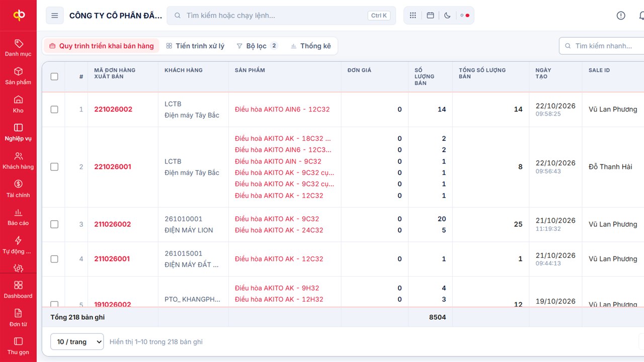
Task: Open the 10 / trang page-size dropdown
Action: pyautogui.click(x=77, y=342)
